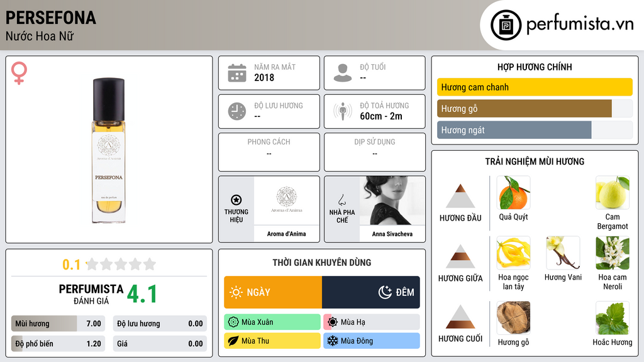Click Anna Sivacheva perfumer photo

tap(392, 200)
